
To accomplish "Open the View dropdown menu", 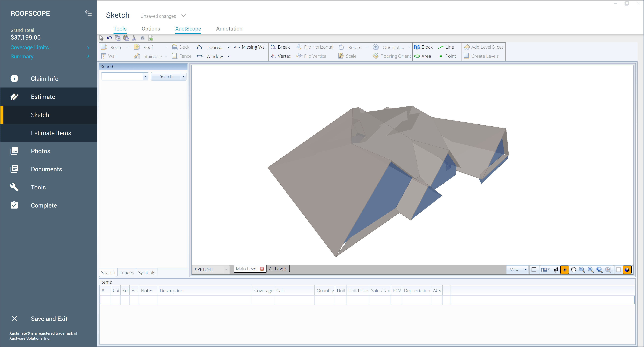I will (517, 270).
